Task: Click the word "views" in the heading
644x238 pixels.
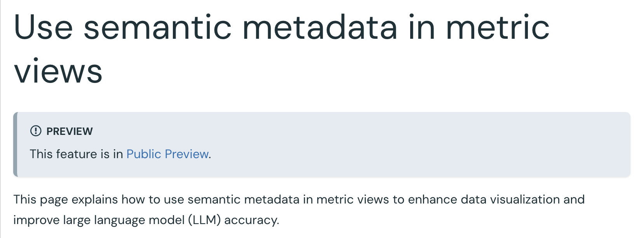Action: (58, 71)
